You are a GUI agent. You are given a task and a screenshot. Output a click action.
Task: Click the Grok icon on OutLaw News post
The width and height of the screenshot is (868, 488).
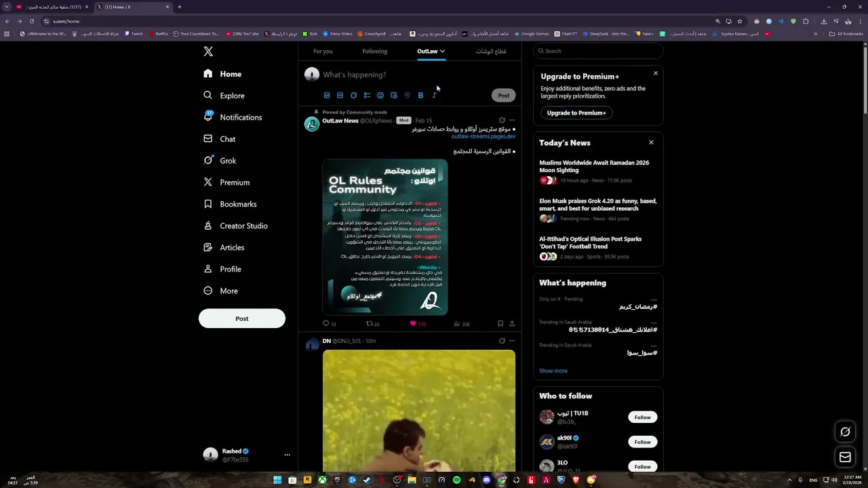(x=502, y=121)
